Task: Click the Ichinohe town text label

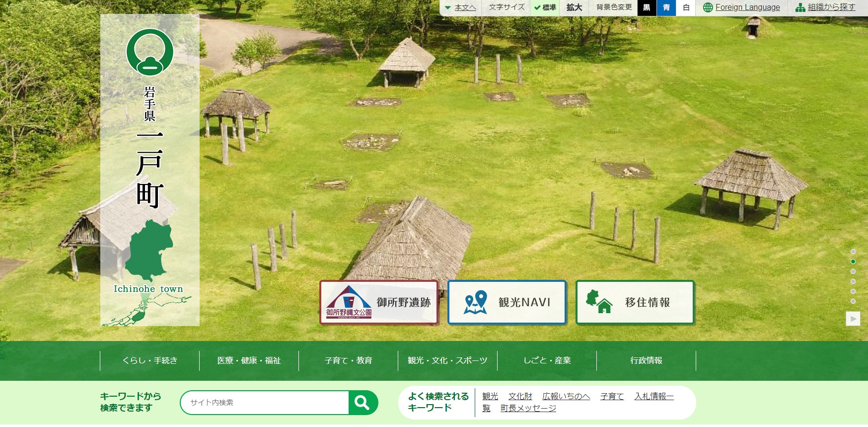Action: click(x=148, y=289)
